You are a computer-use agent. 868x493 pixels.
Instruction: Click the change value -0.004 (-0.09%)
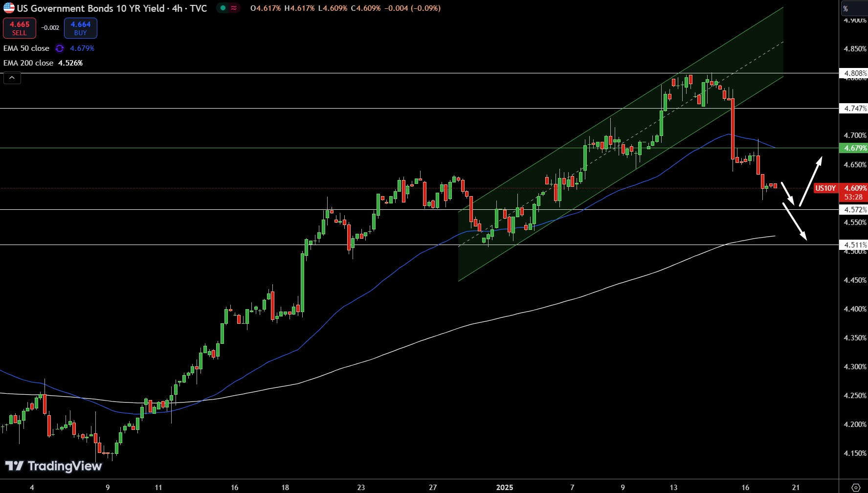412,8
